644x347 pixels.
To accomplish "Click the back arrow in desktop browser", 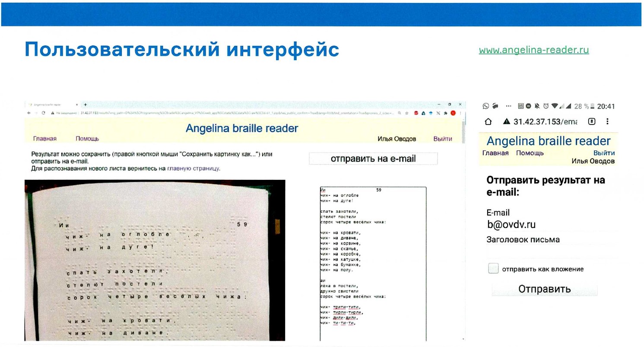I will [29, 113].
